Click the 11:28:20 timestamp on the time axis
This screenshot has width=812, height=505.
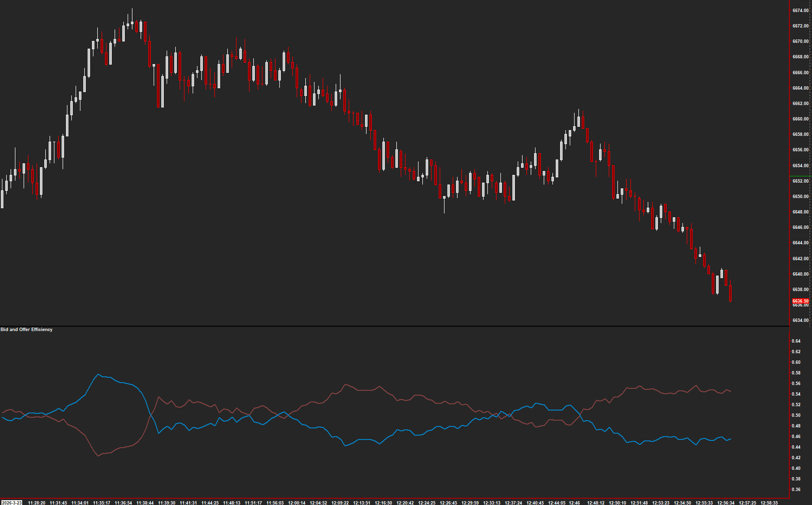coord(36,503)
